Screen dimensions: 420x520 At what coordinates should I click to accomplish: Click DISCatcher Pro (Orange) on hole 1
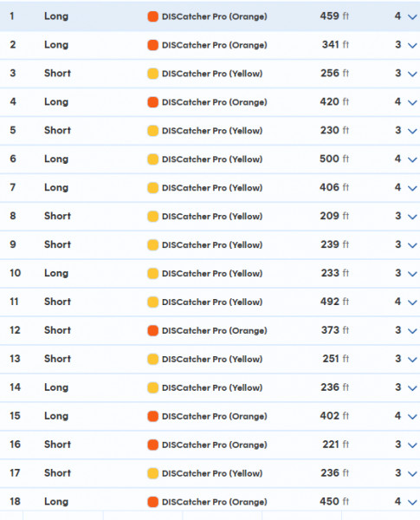[215, 16]
